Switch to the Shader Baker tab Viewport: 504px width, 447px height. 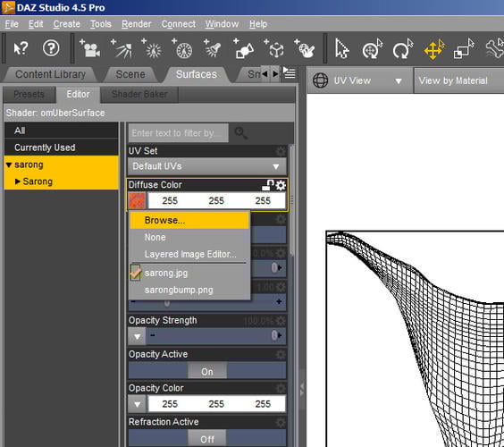pyautogui.click(x=139, y=94)
